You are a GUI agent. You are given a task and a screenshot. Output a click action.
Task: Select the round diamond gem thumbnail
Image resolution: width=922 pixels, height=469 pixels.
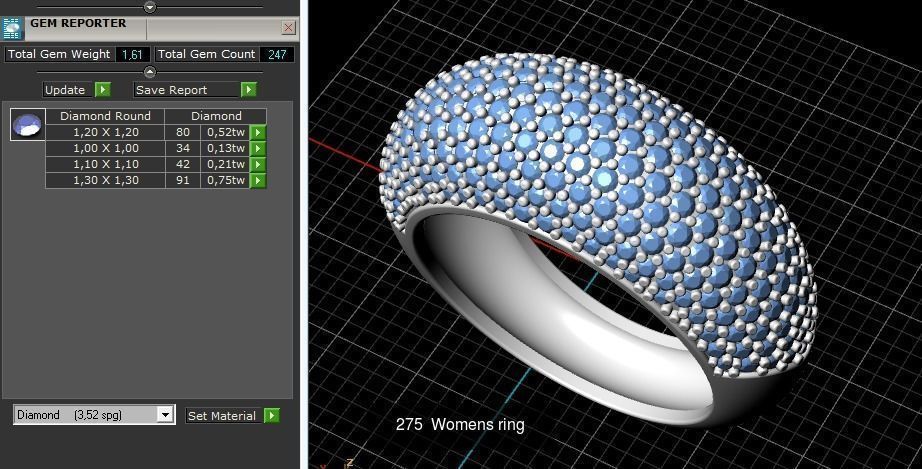click(x=28, y=125)
